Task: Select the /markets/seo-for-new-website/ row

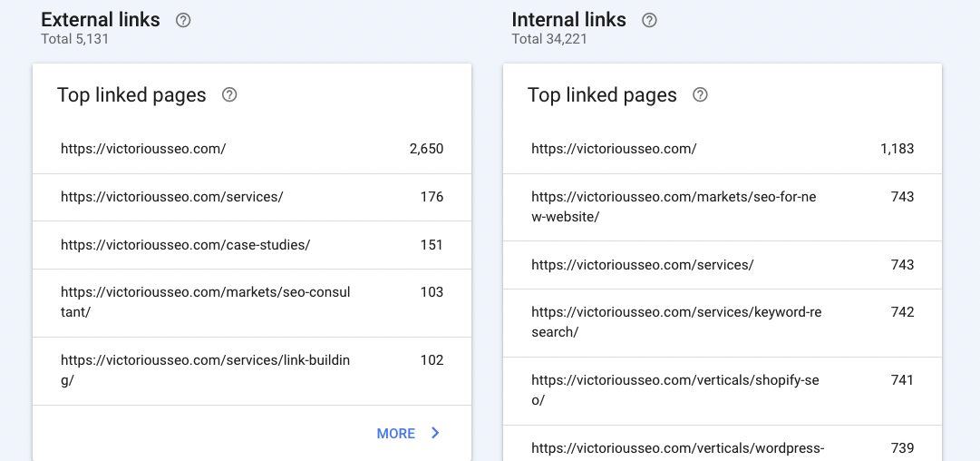Action: (x=723, y=207)
